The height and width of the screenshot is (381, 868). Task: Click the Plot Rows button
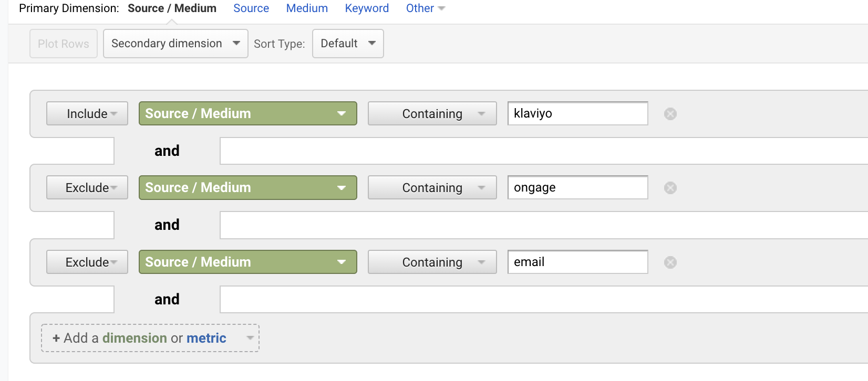point(63,44)
